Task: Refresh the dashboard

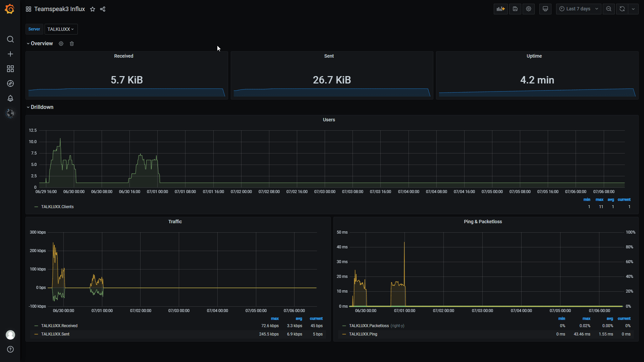Action: click(x=622, y=9)
